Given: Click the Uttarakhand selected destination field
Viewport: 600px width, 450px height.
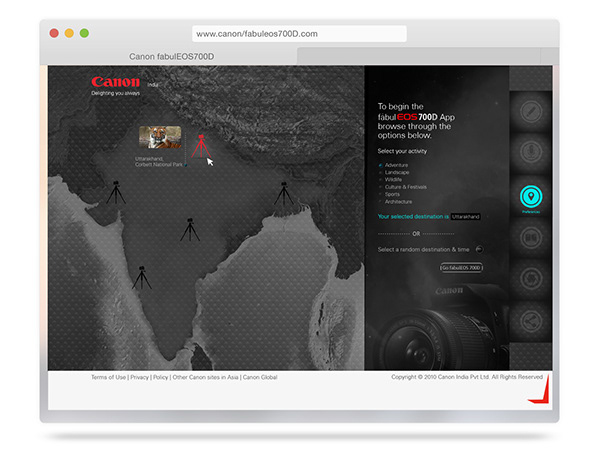Looking at the screenshot, I should [465, 217].
